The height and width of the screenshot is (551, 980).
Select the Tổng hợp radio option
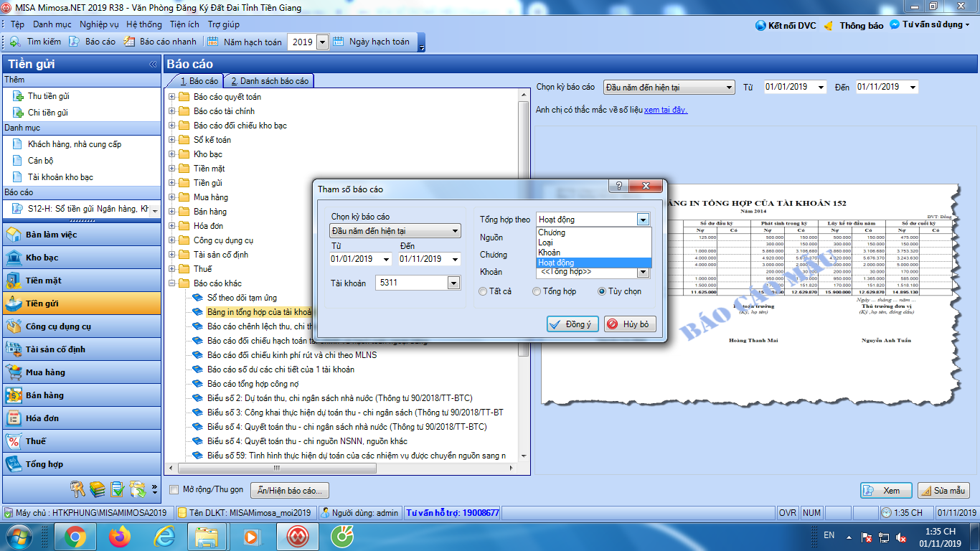[537, 291]
